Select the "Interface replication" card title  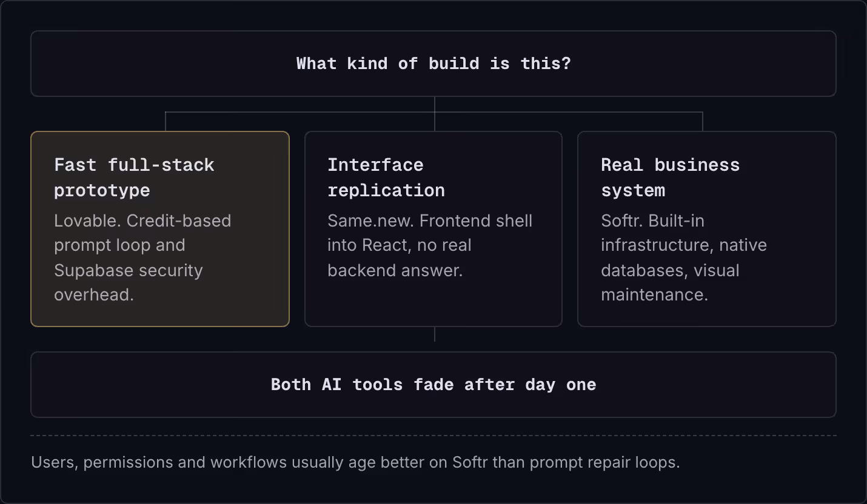tap(386, 177)
